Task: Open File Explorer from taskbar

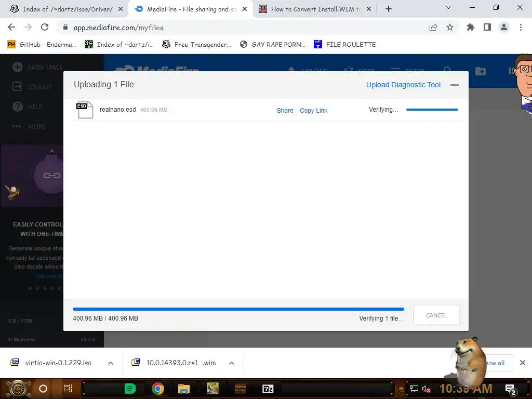Action: point(184,389)
